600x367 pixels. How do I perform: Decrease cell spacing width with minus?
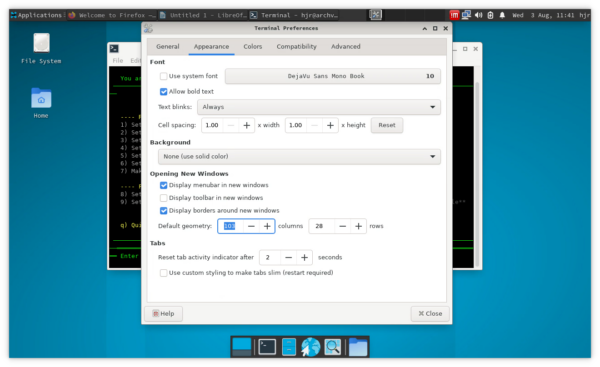(231, 125)
